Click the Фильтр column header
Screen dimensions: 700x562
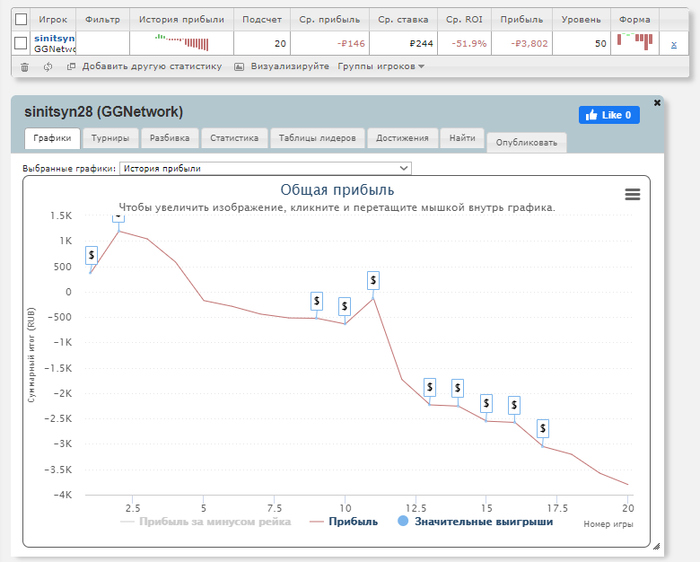coord(103,20)
